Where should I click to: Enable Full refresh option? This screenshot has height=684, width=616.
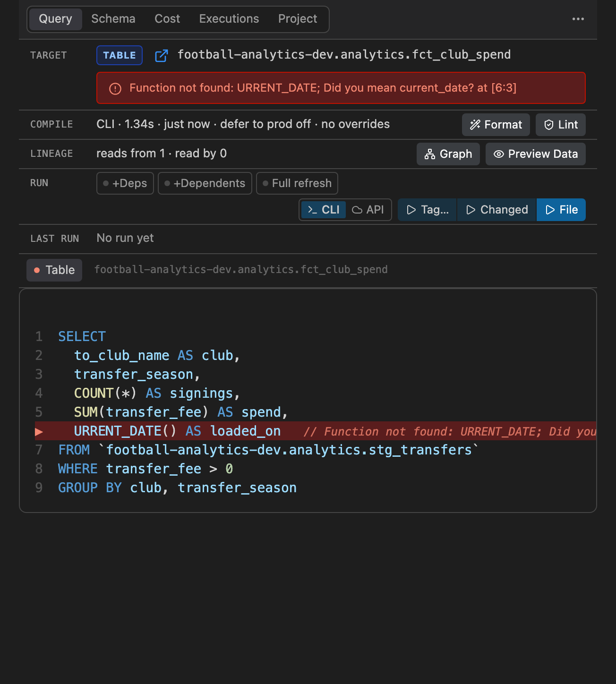pos(297,183)
